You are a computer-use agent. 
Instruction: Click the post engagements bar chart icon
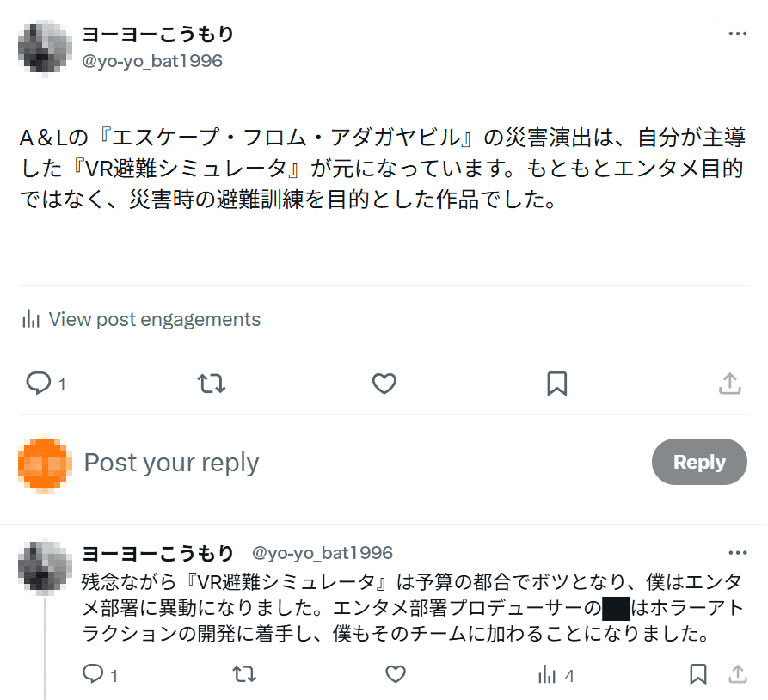tap(32, 320)
